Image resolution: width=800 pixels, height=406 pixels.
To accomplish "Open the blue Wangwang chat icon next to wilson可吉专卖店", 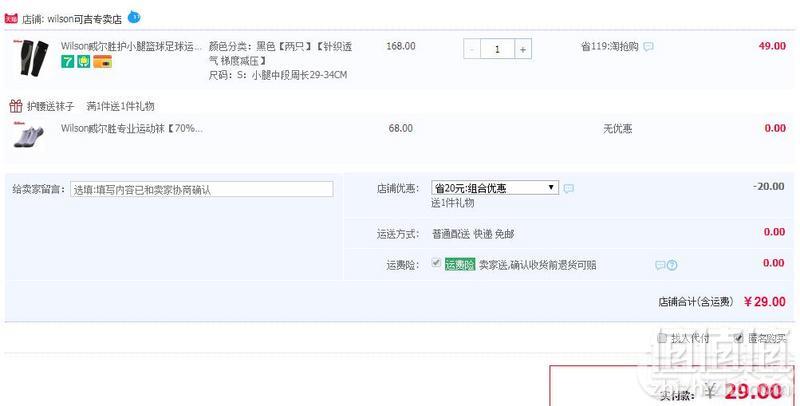I will coord(134,17).
